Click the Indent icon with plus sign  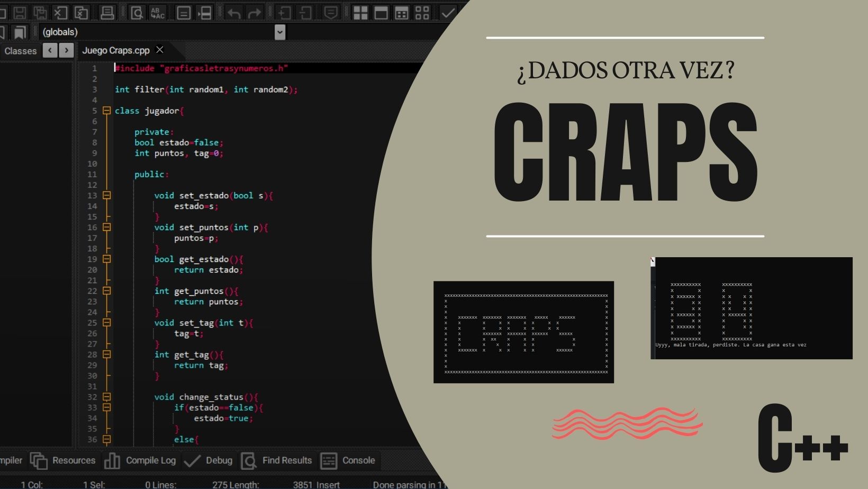(x=284, y=12)
